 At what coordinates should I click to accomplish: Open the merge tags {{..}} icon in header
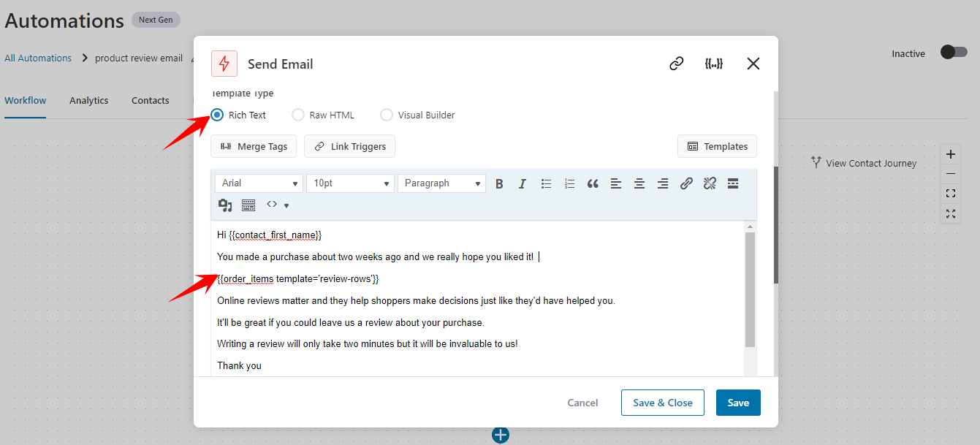pyautogui.click(x=714, y=64)
